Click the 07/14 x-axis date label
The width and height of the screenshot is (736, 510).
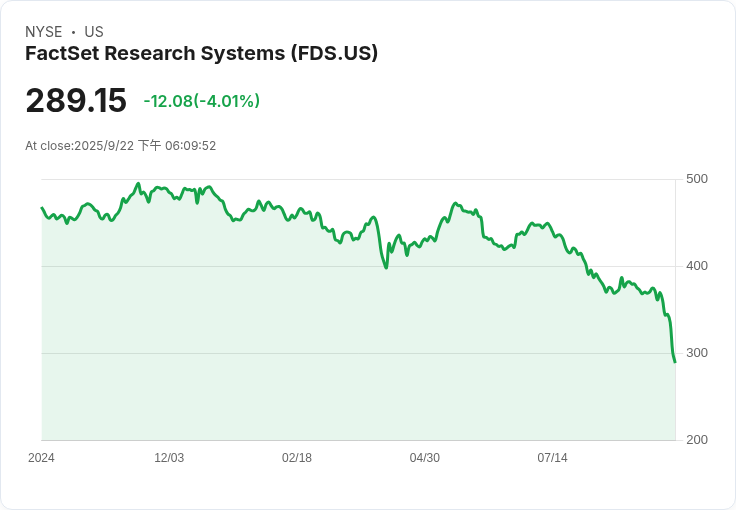(x=552, y=458)
